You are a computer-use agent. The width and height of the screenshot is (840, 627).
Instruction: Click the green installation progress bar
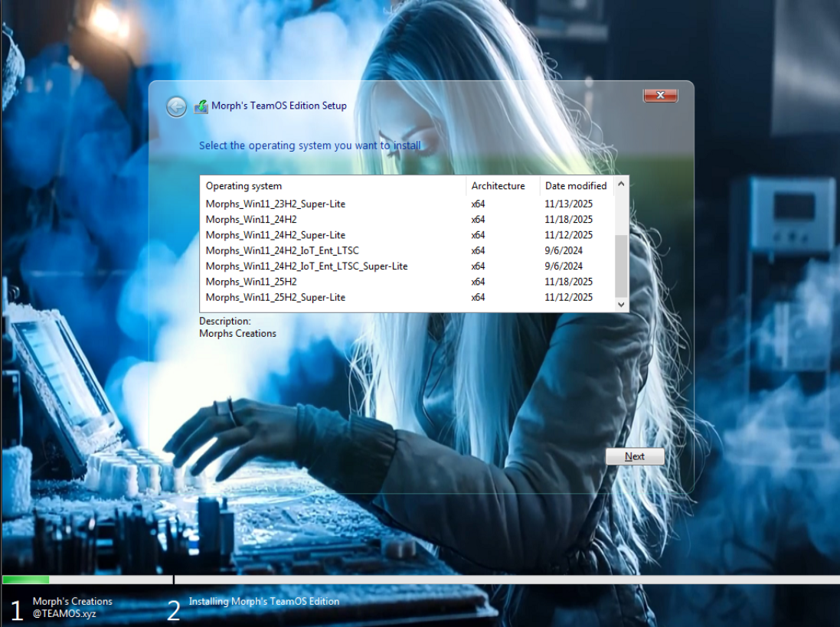coord(26,580)
